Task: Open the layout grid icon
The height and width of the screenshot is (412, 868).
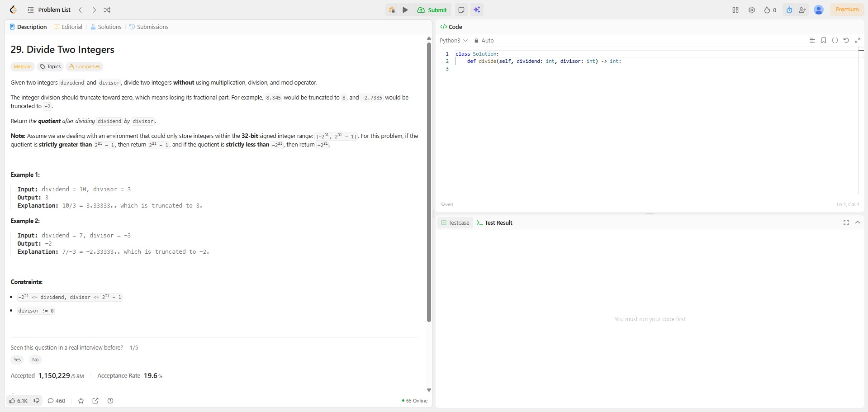Action: click(735, 10)
